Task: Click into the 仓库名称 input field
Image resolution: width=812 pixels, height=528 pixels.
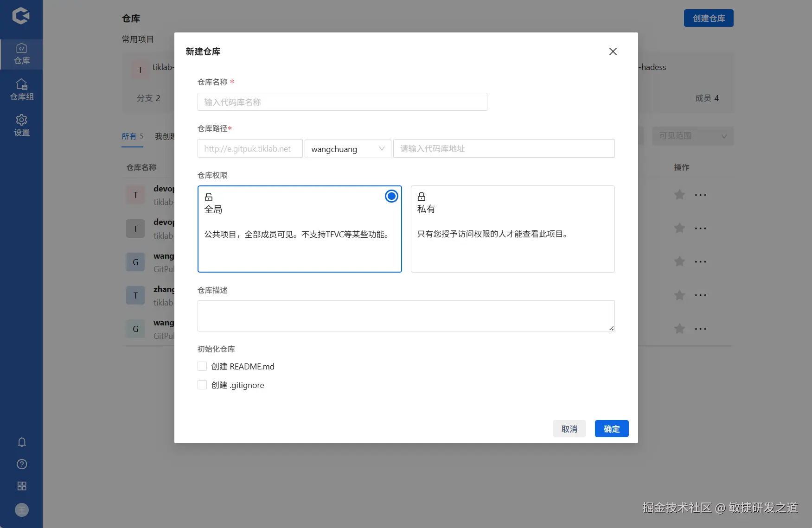Action: [342, 102]
